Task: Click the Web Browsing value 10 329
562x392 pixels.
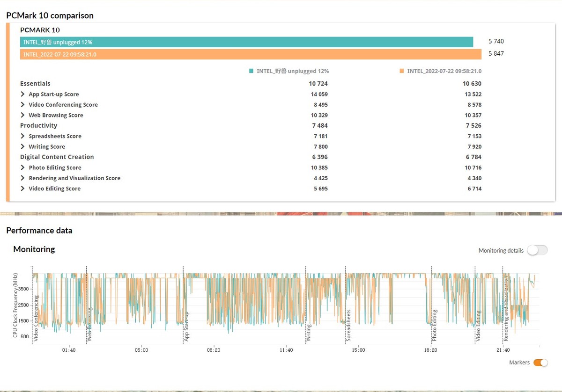Action: (319, 115)
